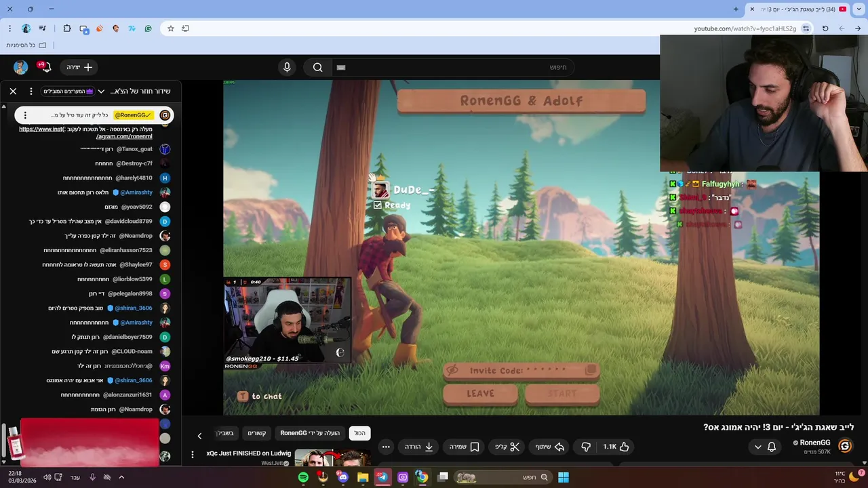Open Chrome's three-dot menu
This screenshot has width=868, height=488.
pos(9,28)
